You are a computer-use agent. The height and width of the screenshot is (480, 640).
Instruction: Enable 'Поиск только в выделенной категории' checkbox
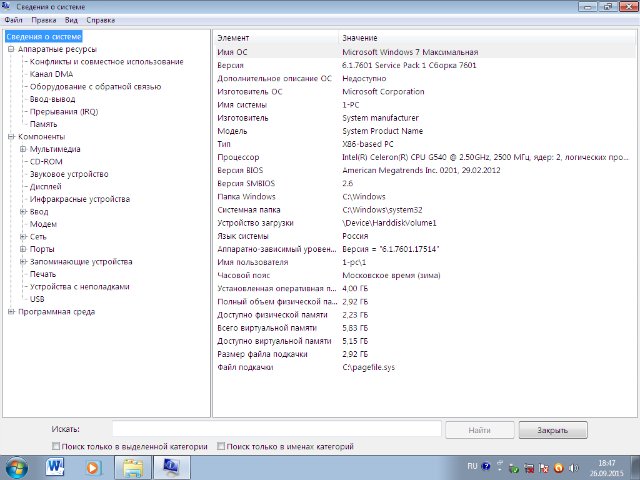56,446
